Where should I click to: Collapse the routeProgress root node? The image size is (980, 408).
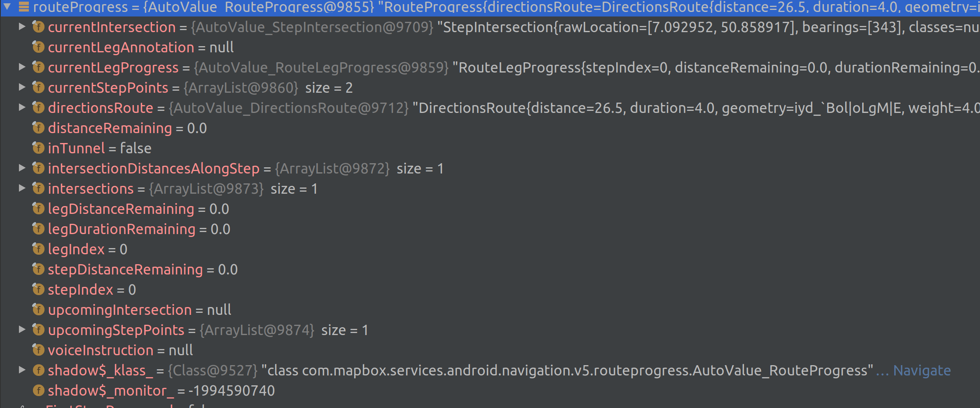6,7
